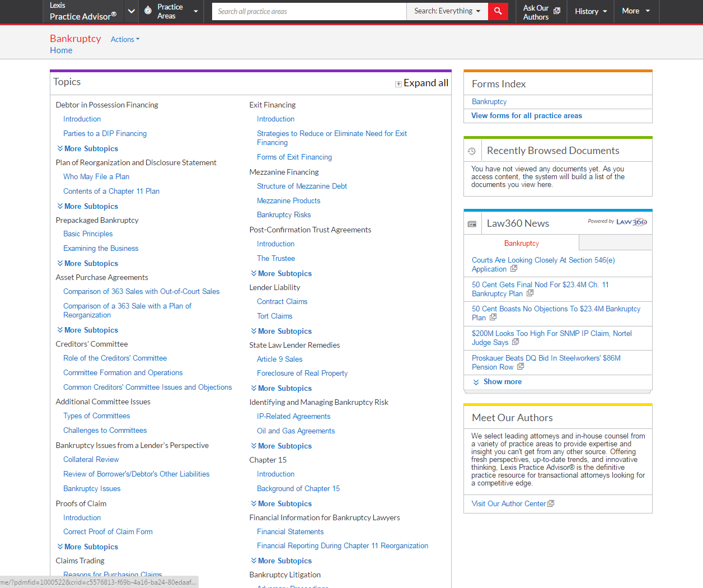Screen dimensions: 703x588
Task: Open external icon next to Section 546(e) article
Action: coord(514,269)
